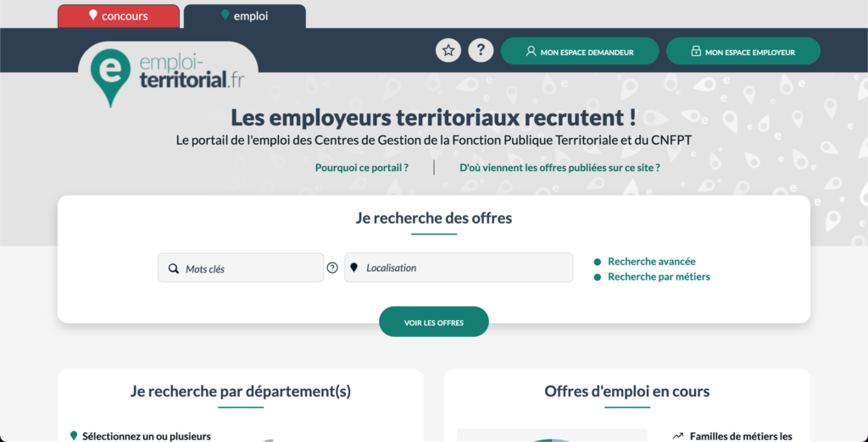This screenshot has width=868, height=442.
Task: Follow the 'Pourquoi ce portail ?' link
Action: pyautogui.click(x=362, y=168)
